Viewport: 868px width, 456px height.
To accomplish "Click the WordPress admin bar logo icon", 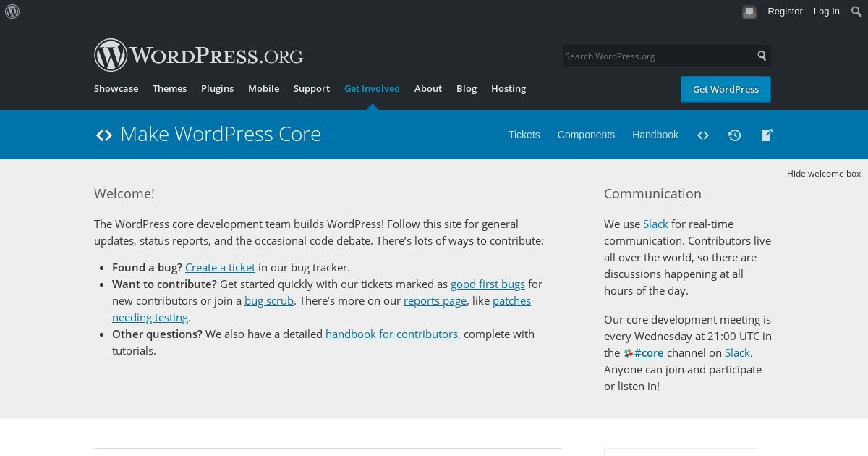I will coord(12,12).
